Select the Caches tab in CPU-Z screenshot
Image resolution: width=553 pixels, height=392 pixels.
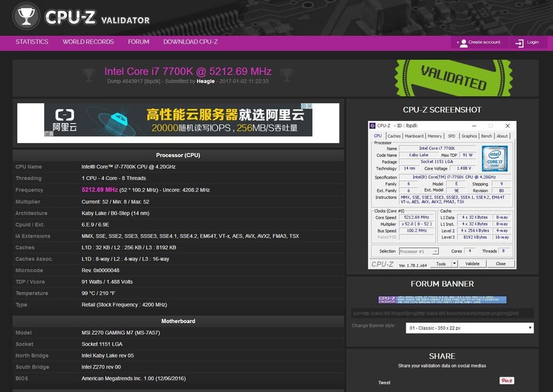(x=394, y=136)
